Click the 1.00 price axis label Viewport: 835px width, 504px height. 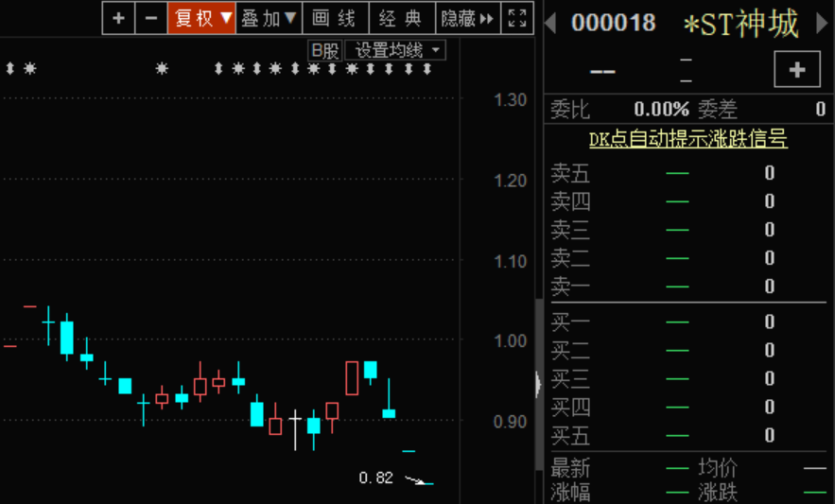click(x=510, y=341)
